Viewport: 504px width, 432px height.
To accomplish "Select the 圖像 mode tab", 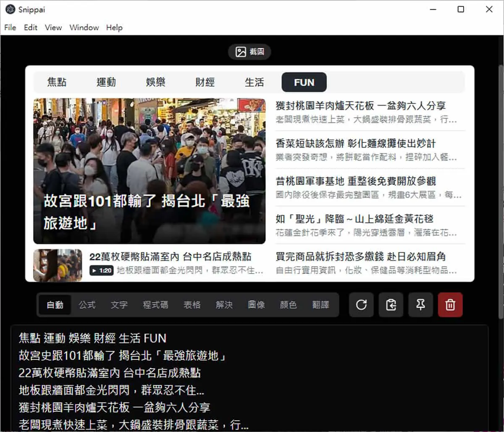I will [x=256, y=305].
